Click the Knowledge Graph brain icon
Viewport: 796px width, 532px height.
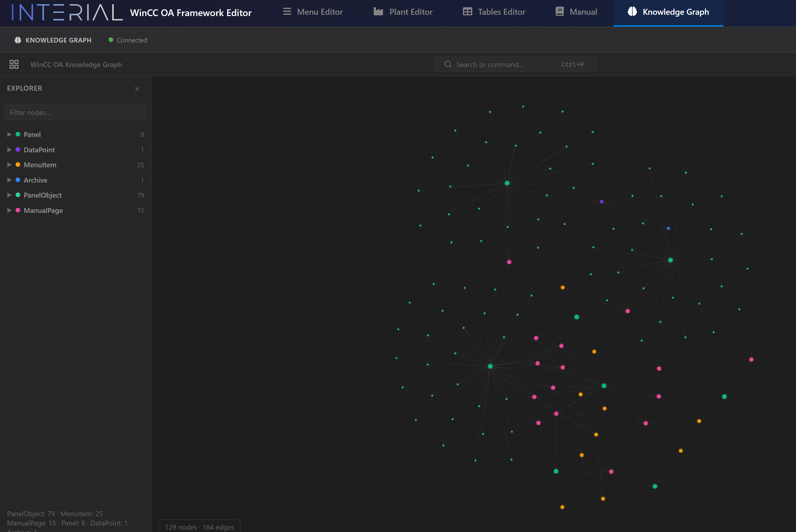[632, 11]
